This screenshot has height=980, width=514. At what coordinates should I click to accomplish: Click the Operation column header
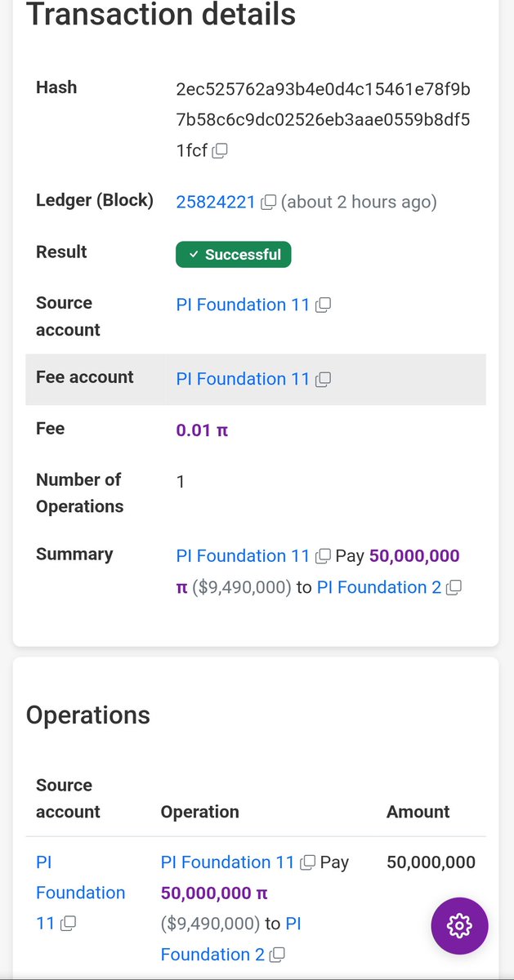coord(200,812)
